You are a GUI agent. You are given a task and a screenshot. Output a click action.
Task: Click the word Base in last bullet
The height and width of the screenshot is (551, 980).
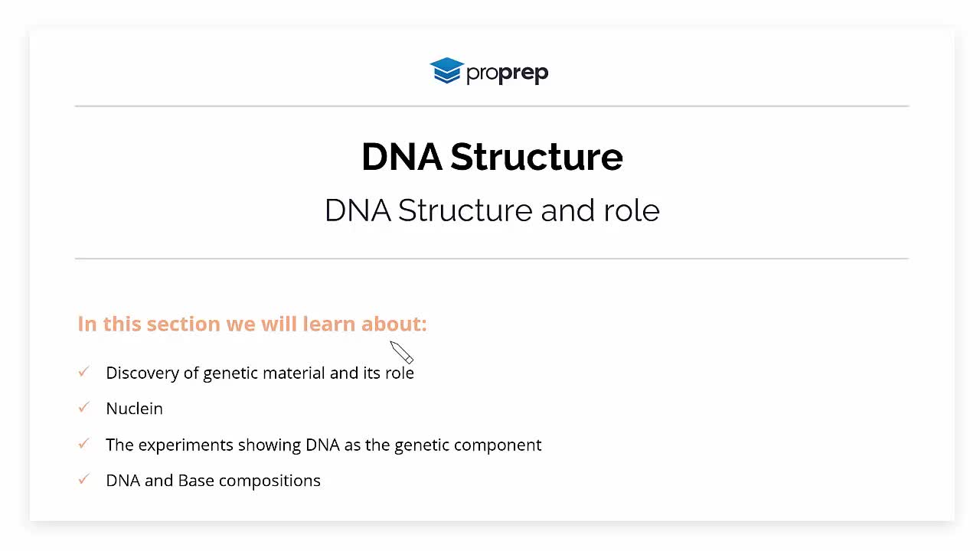(x=196, y=481)
